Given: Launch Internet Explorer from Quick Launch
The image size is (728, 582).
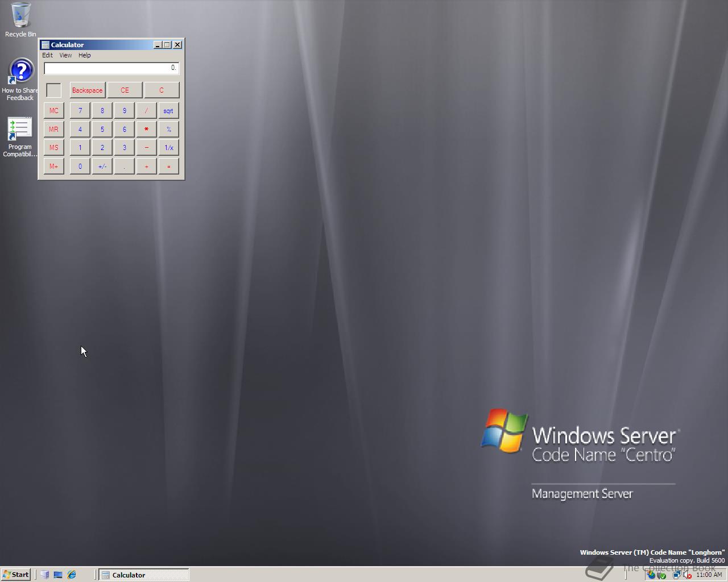Looking at the screenshot, I should [72, 575].
